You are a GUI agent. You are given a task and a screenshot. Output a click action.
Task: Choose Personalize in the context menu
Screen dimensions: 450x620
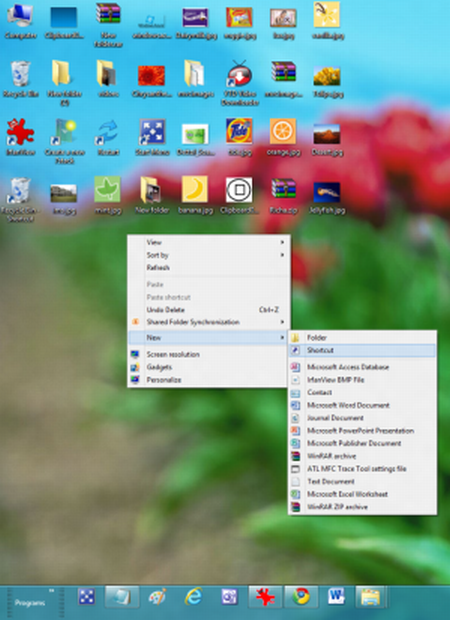click(209, 380)
